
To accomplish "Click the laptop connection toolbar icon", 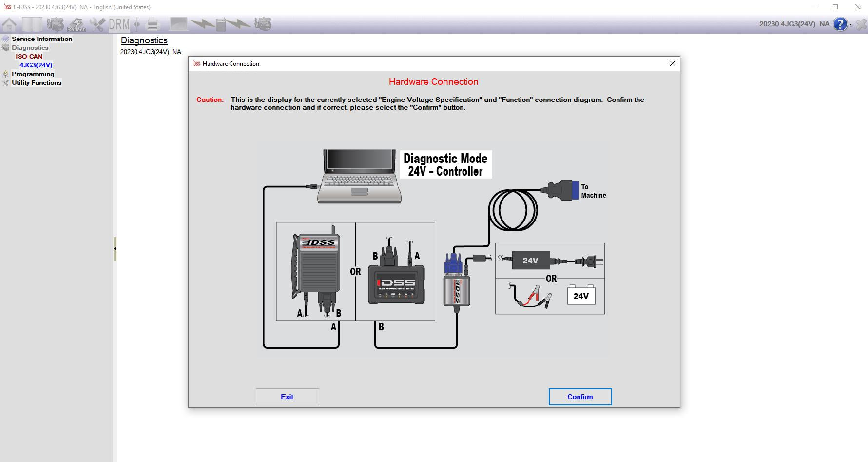I will 178,24.
